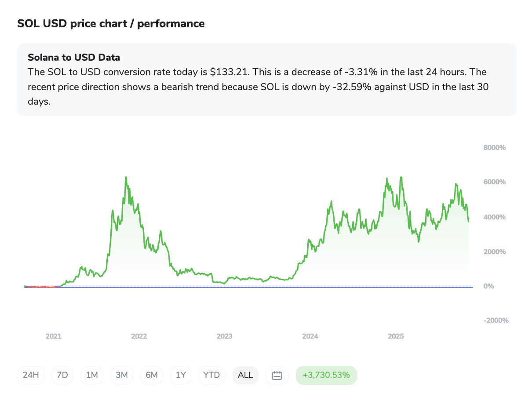Select the YTD range button
532x402 pixels.
[211, 375]
